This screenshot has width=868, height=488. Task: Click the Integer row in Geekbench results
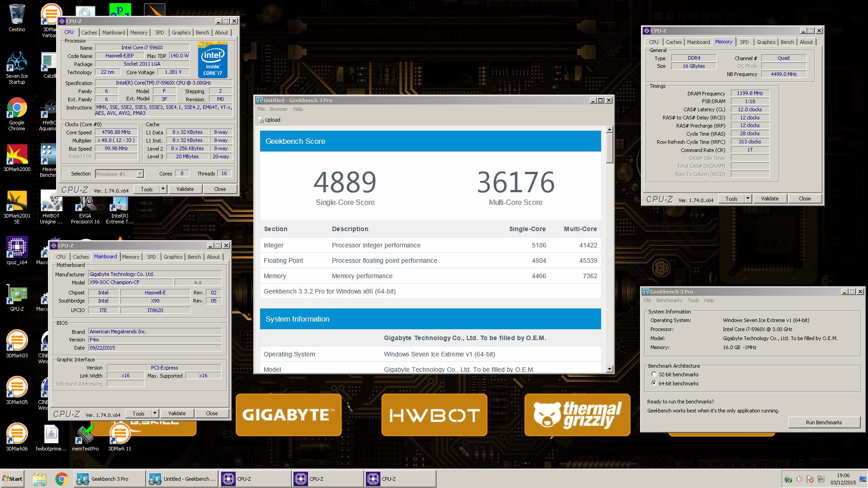(430, 245)
